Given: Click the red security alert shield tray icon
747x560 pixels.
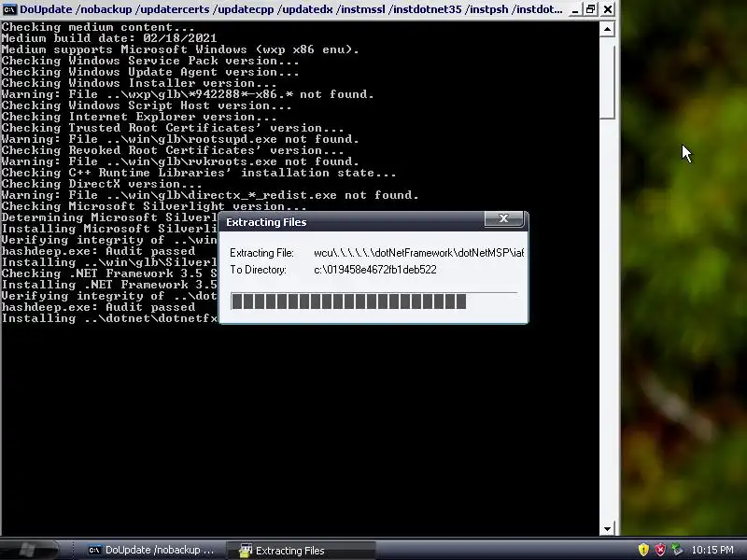Looking at the screenshot, I should point(660,550).
